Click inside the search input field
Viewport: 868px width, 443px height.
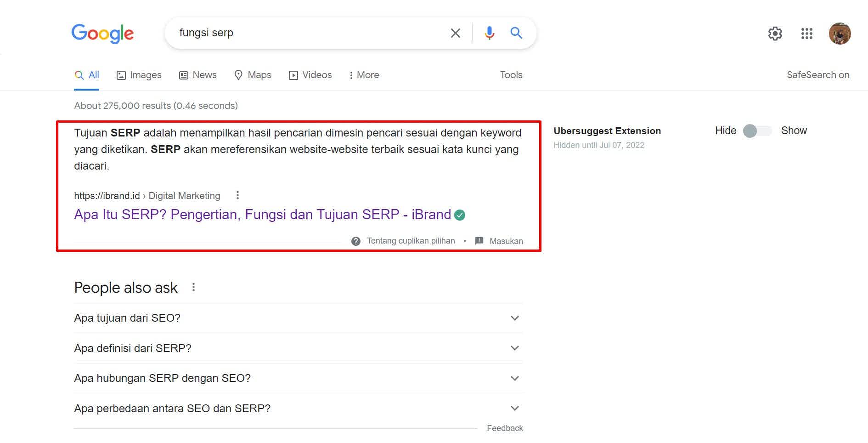point(299,33)
